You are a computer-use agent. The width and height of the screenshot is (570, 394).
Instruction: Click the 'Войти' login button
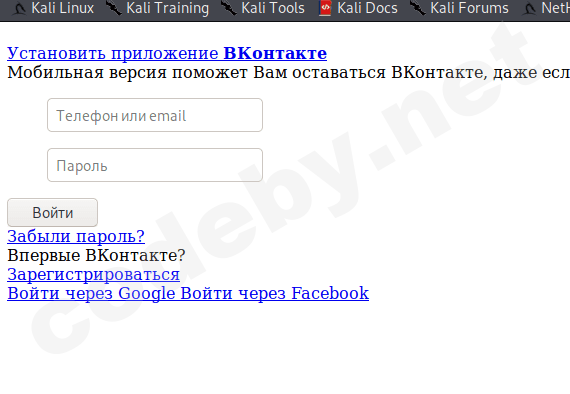52,212
